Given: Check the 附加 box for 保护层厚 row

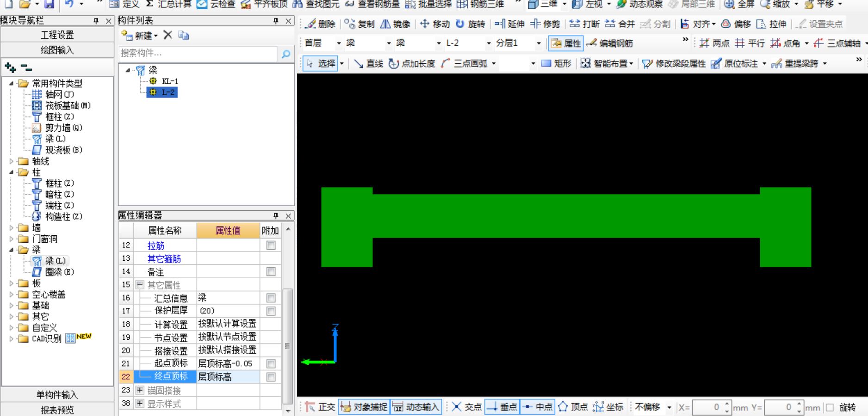Looking at the screenshot, I should point(271,311).
